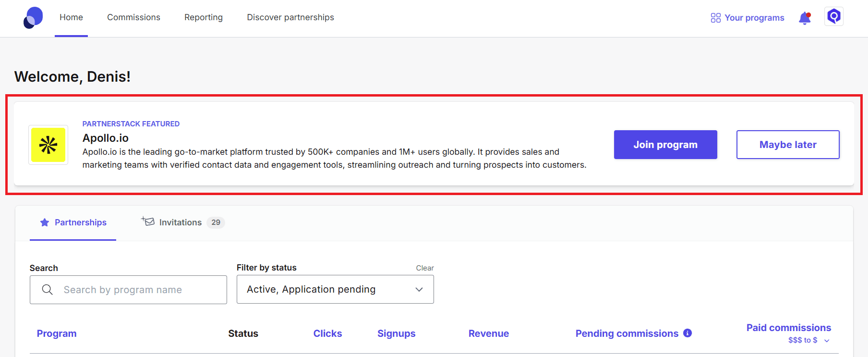Click the Status column header
868x357 pixels.
pyautogui.click(x=243, y=333)
